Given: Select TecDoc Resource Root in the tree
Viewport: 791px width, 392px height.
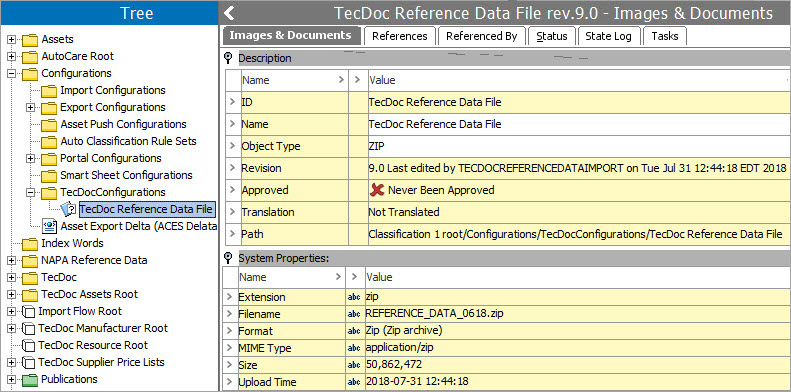Looking at the screenshot, I should (93, 346).
